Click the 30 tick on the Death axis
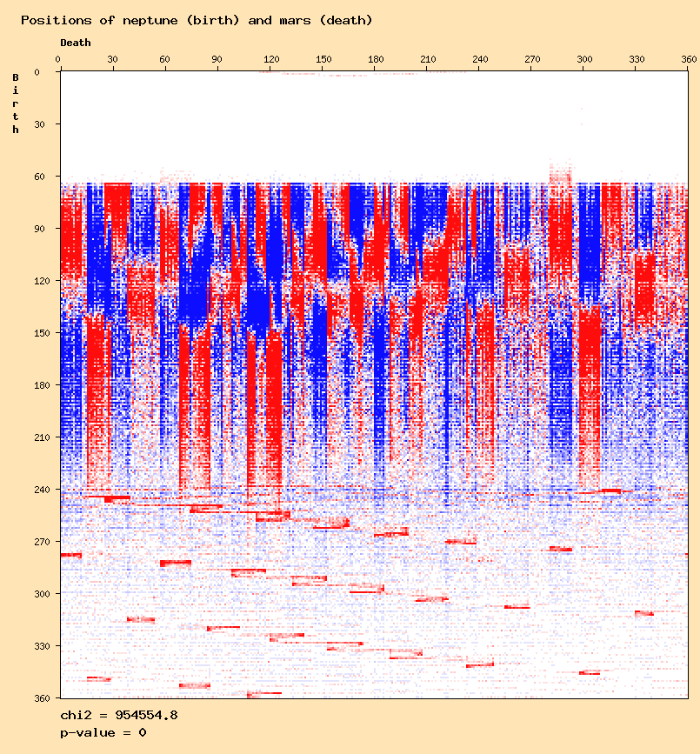 pos(112,59)
